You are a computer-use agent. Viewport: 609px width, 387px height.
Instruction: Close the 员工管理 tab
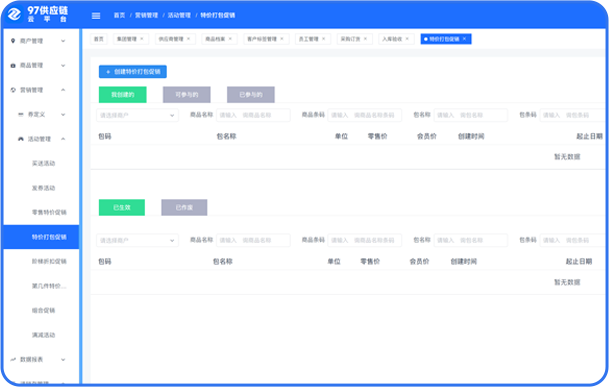324,39
